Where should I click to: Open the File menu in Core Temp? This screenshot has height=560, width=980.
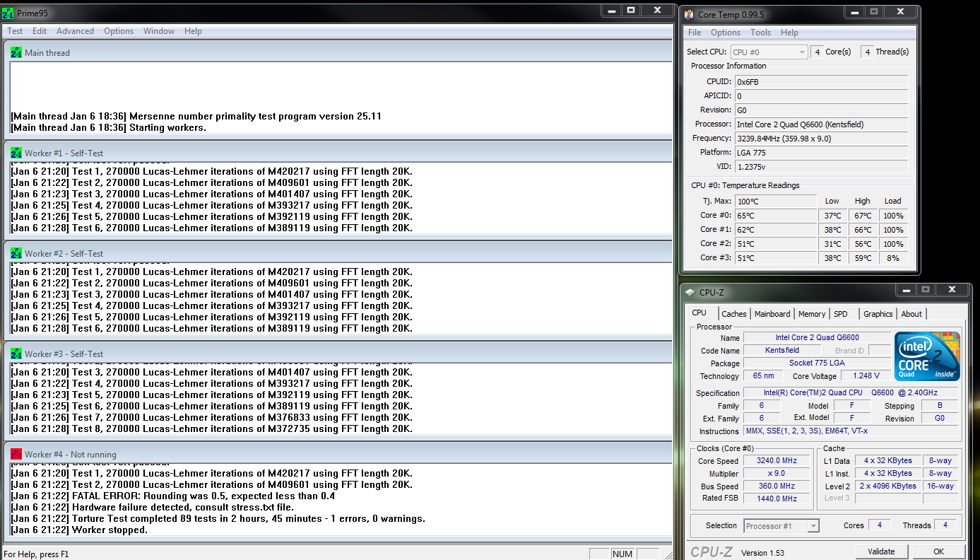point(695,33)
